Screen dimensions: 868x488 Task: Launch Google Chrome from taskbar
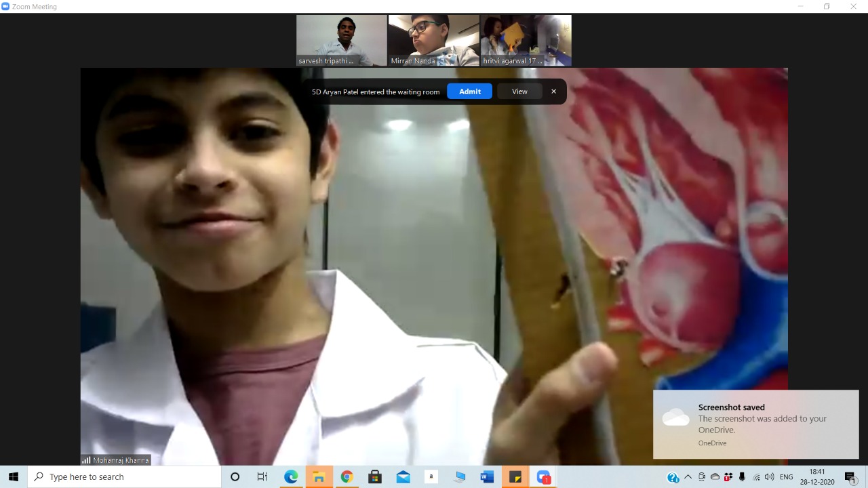[x=347, y=476]
